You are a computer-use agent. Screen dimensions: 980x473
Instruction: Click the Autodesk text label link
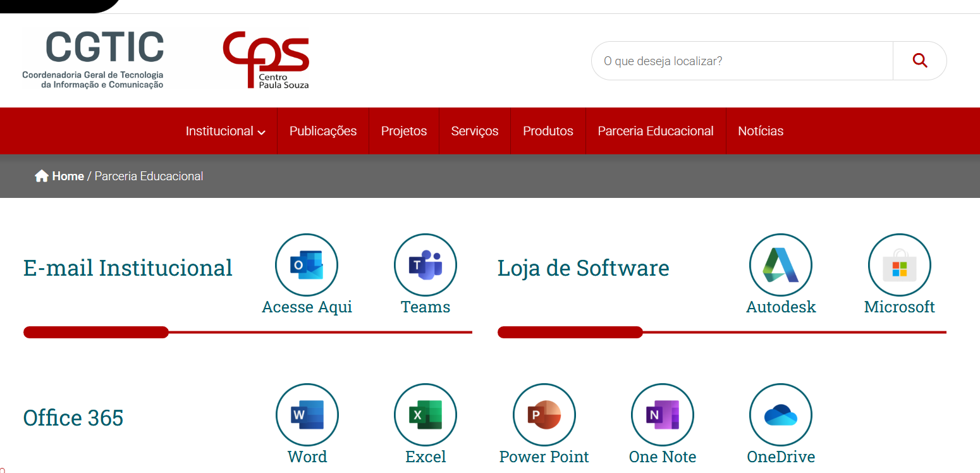(x=781, y=307)
